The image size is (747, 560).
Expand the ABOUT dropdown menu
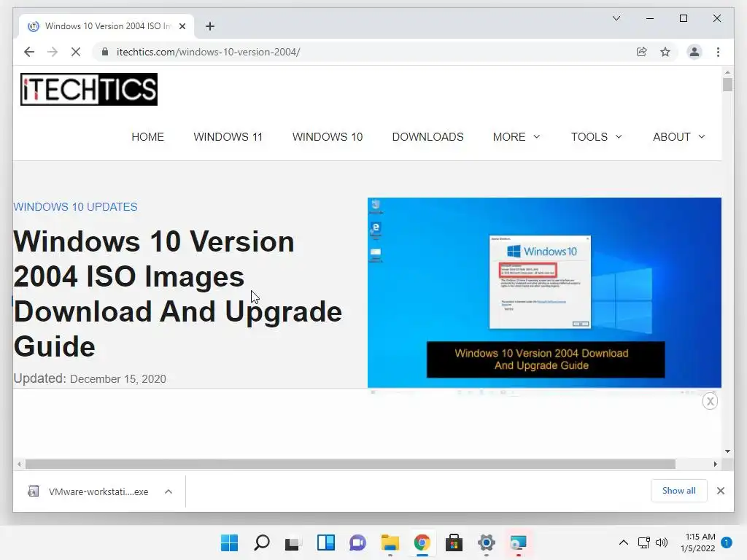(679, 136)
